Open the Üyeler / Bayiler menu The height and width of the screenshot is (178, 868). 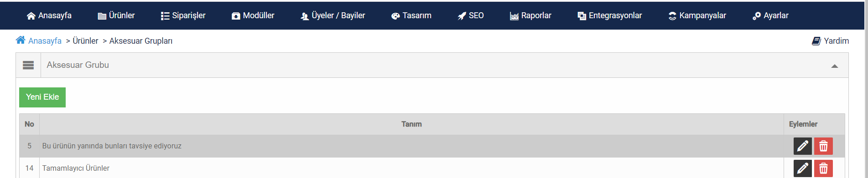(333, 15)
